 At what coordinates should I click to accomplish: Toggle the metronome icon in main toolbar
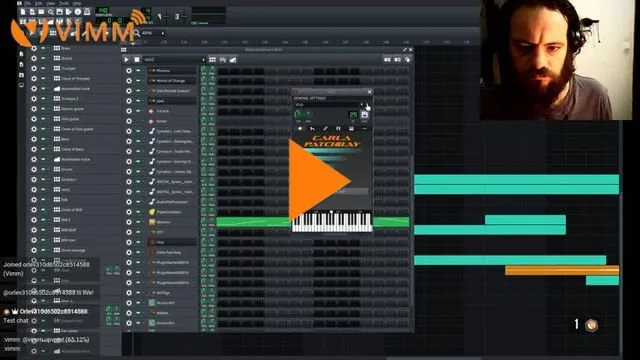coord(87,12)
